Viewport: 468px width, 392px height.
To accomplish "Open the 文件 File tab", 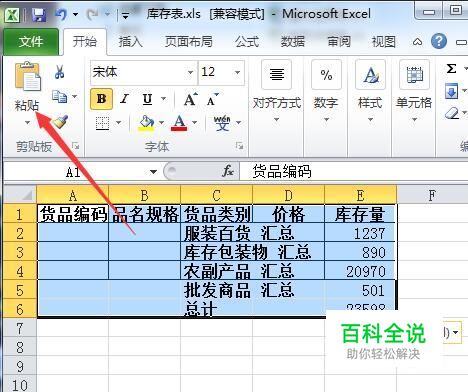I will 31,41.
